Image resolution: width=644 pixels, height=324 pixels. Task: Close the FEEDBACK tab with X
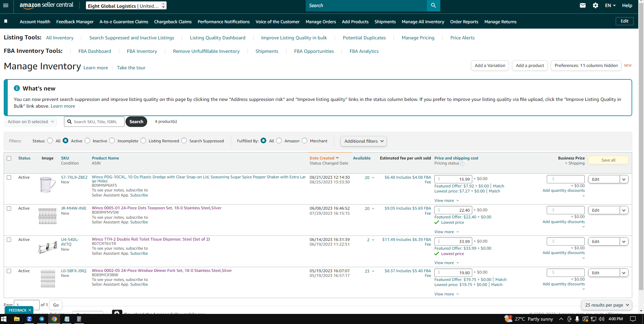coord(30,310)
